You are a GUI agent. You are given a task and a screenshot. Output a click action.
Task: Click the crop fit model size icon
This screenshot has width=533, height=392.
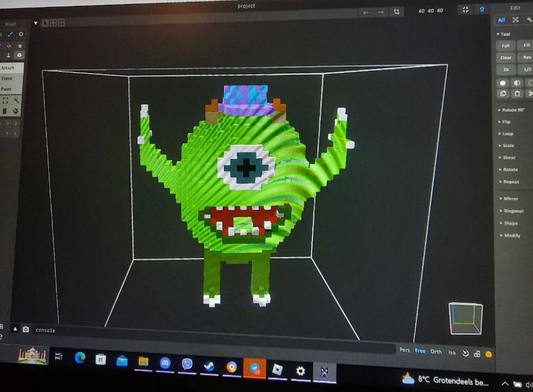click(x=396, y=12)
